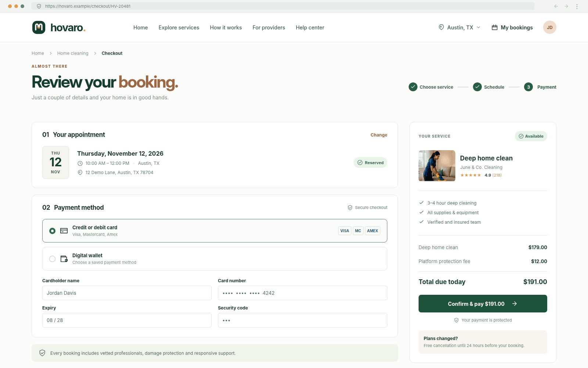Click the Payment step number 3

528,87
